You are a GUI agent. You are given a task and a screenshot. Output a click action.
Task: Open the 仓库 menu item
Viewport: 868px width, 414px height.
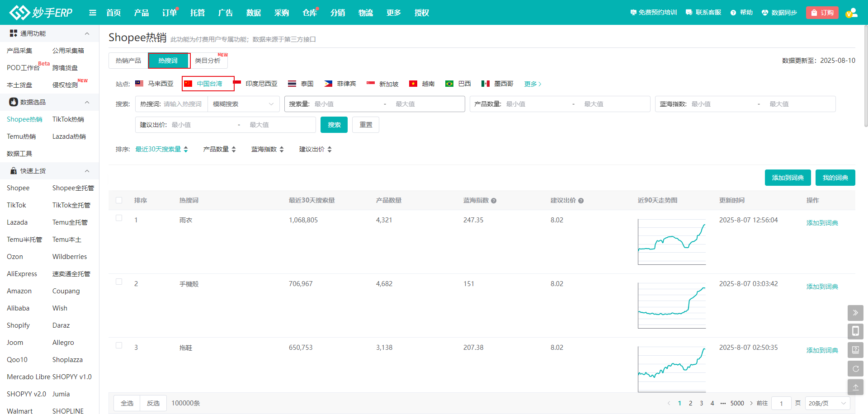click(310, 13)
